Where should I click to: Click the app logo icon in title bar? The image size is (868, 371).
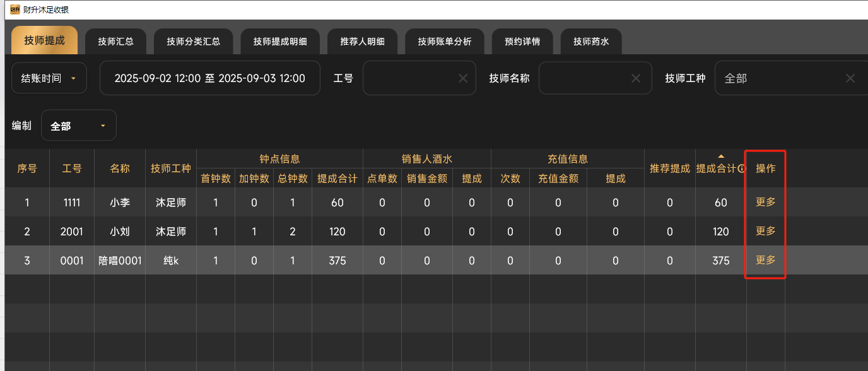point(15,9)
